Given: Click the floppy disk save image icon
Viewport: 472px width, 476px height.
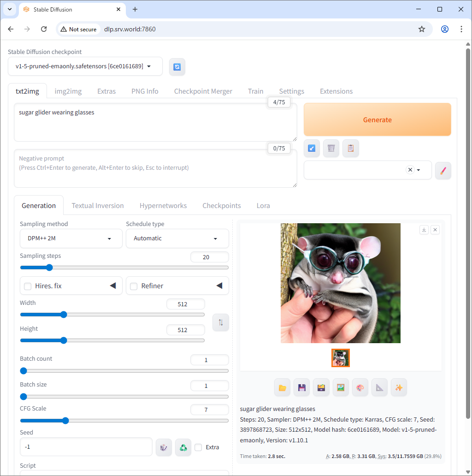Looking at the screenshot, I should pyautogui.click(x=302, y=387).
